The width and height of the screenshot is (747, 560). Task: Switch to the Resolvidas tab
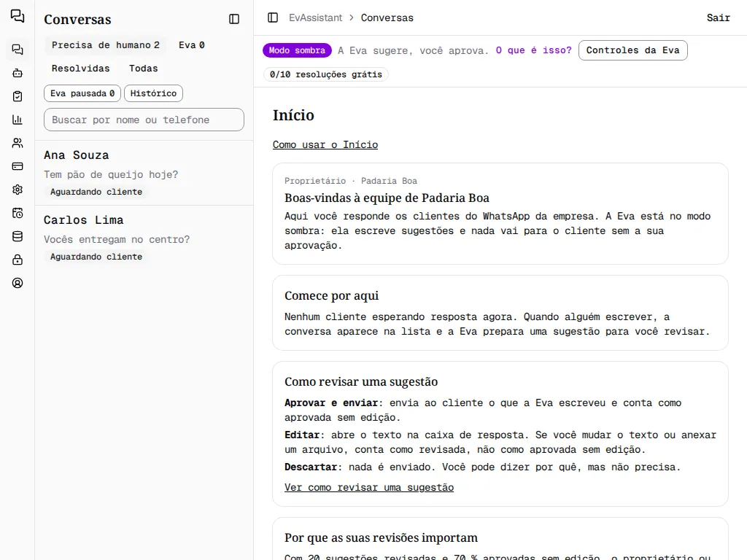(x=80, y=69)
